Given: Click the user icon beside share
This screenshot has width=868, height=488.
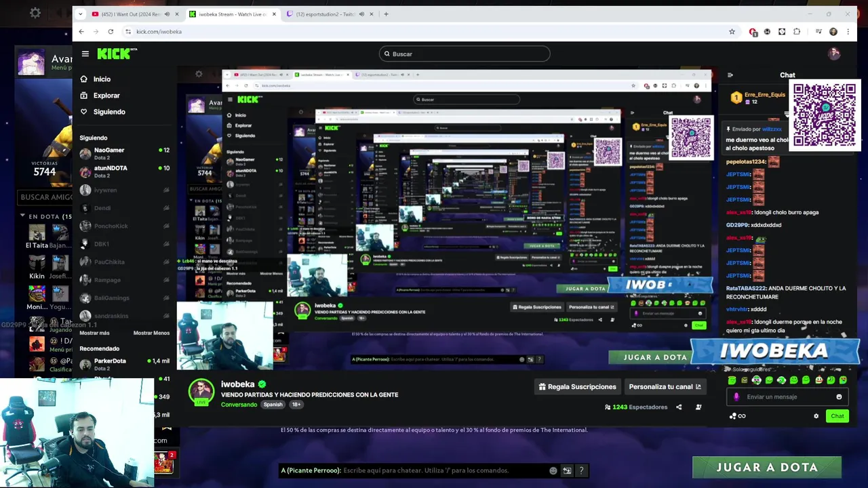Looking at the screenshot, I should coord(698,407).
